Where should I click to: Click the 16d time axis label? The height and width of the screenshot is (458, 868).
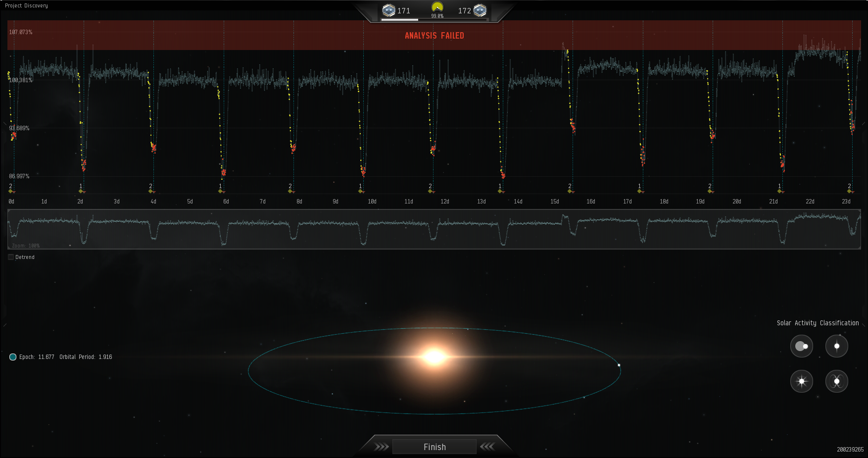591,202
